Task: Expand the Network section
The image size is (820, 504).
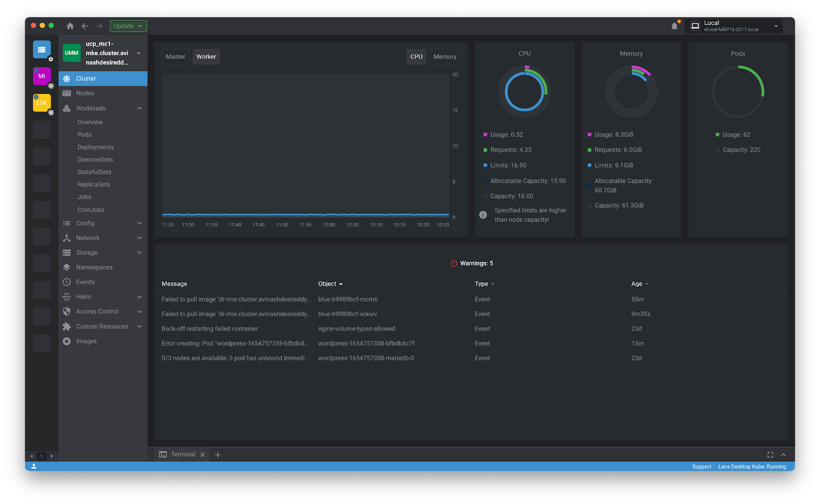Action: click(x=139, y=238)
